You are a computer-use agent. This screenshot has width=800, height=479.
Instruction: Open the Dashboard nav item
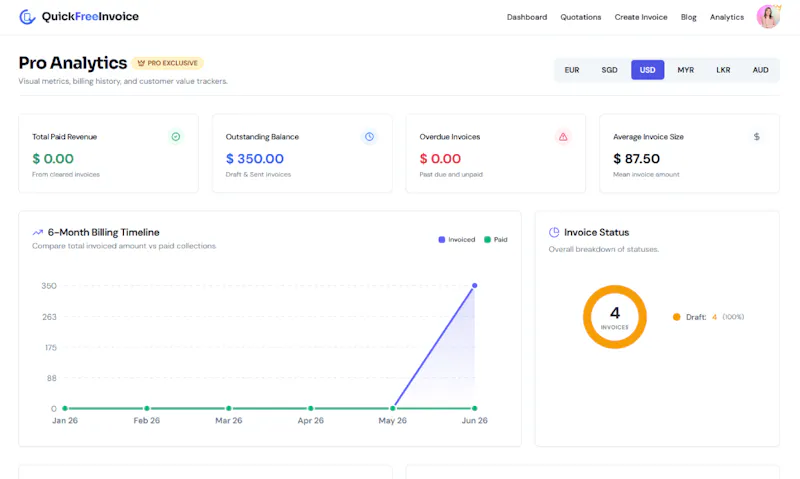(527, 17)
